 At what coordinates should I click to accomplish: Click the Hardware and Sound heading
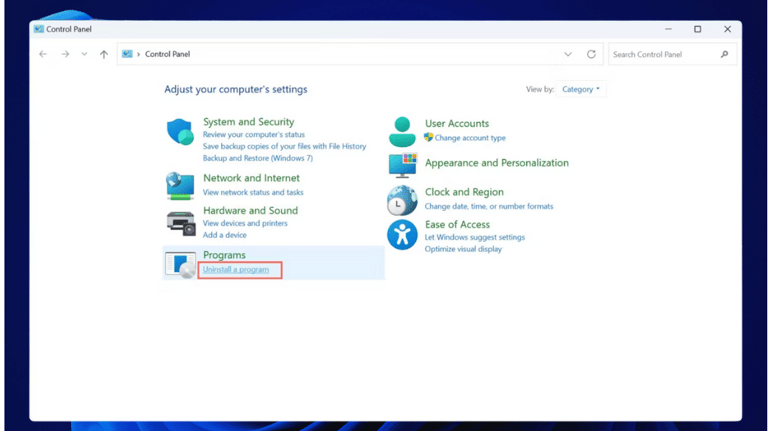(x=250, y=210)
